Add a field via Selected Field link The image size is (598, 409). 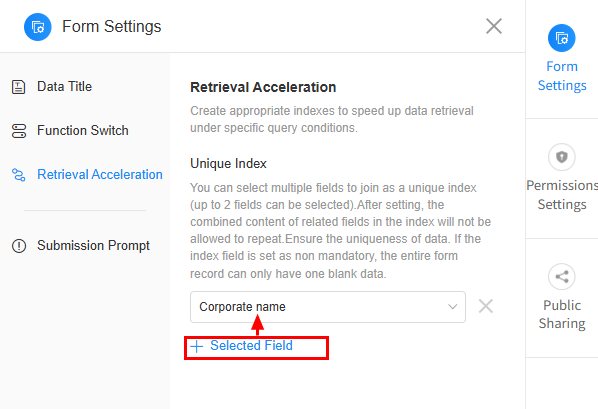click(251, 345)
